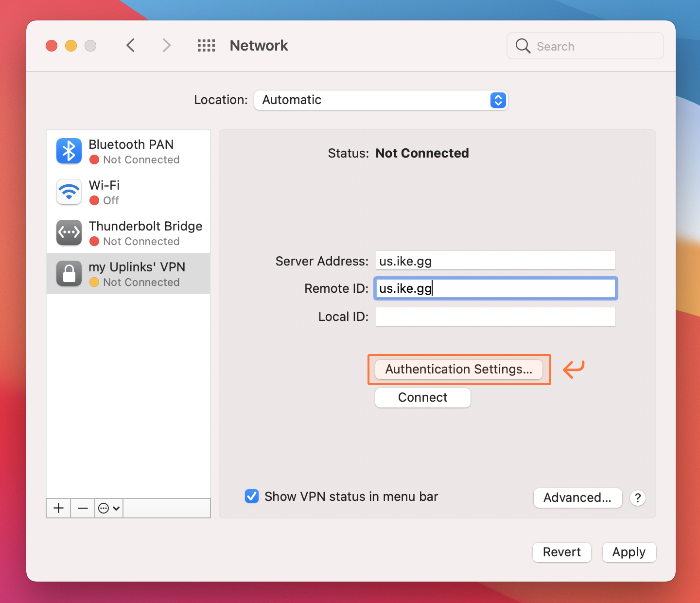The width and height of the screenshot is (700, 603).
Task: Click the search magnifier icon
Action: coord(523,46)
